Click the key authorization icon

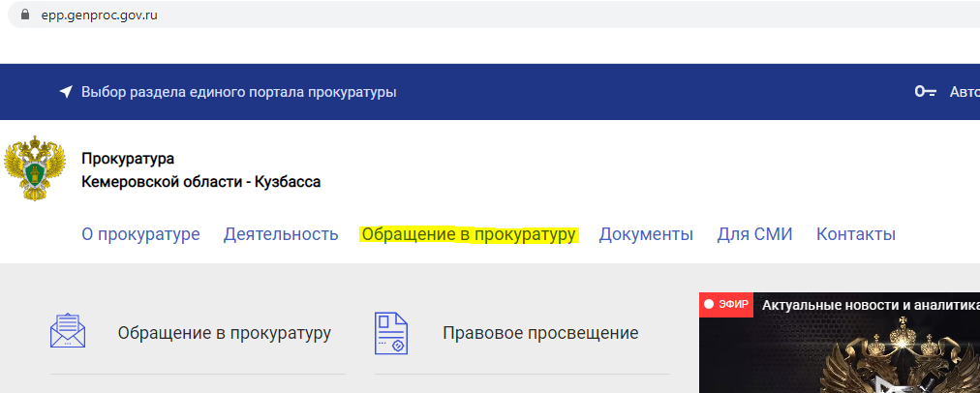tap(926, 93)
